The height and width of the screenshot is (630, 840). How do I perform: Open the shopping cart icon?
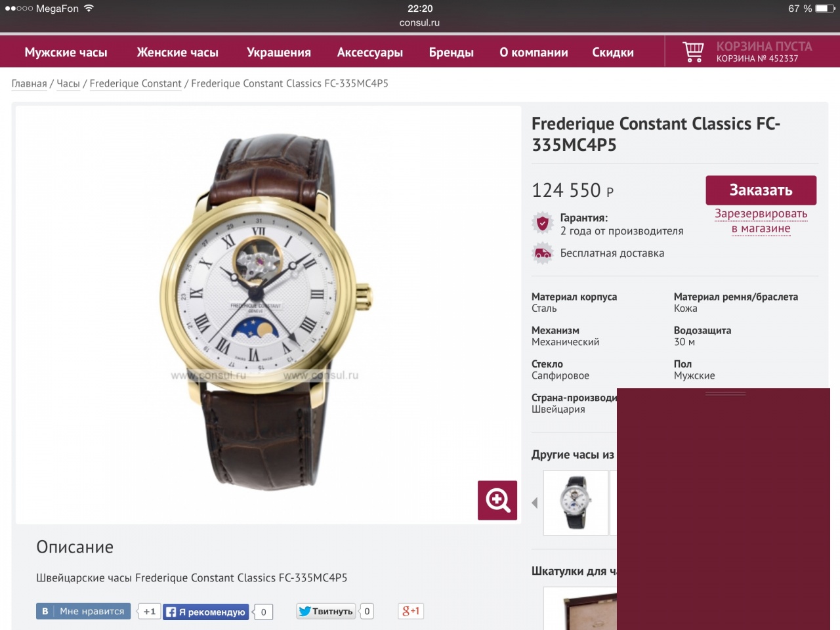coord(693,52)
